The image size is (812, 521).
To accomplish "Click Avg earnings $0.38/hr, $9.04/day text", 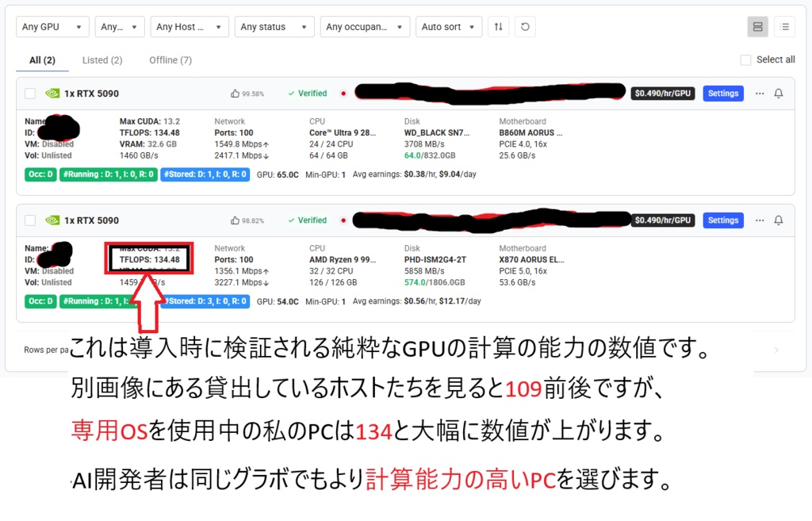I will click(414, 174).
